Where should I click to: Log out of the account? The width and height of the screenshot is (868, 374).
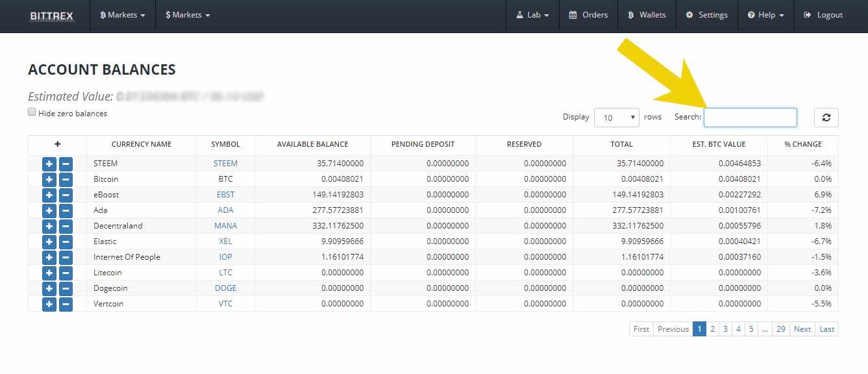[x=823, y=15]
